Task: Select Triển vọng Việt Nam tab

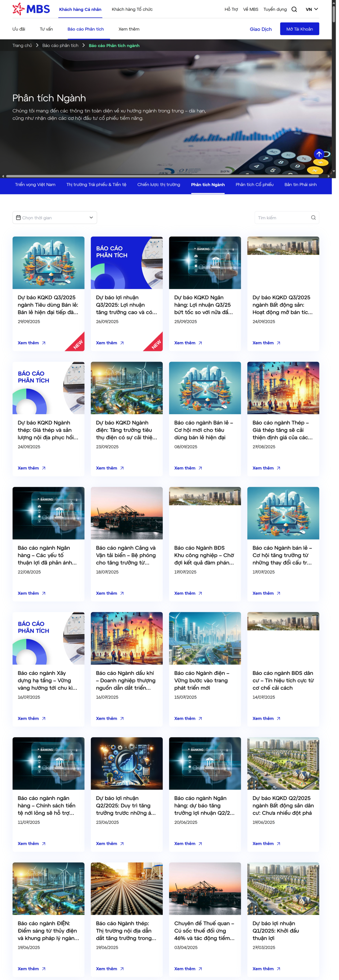Action: coord(35,184)
